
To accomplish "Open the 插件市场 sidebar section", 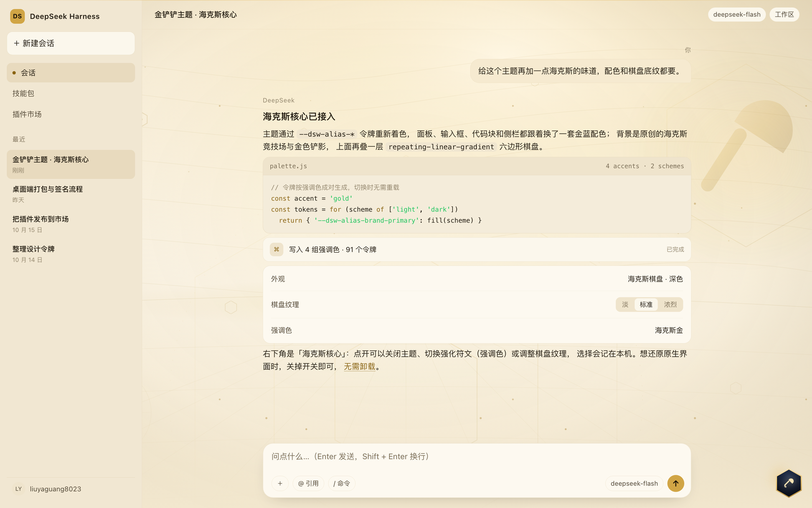I will pyautogui.click(x=71, y=114).
